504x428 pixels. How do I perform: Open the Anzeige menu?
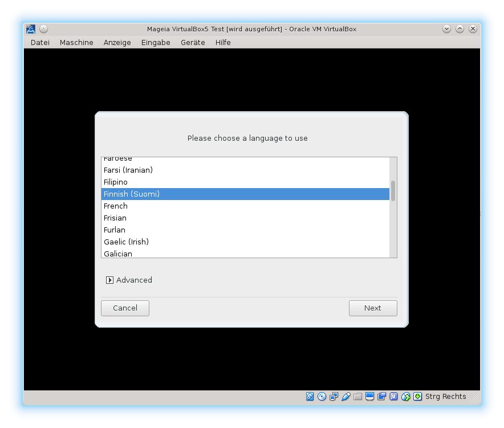(x=117, y=42)
